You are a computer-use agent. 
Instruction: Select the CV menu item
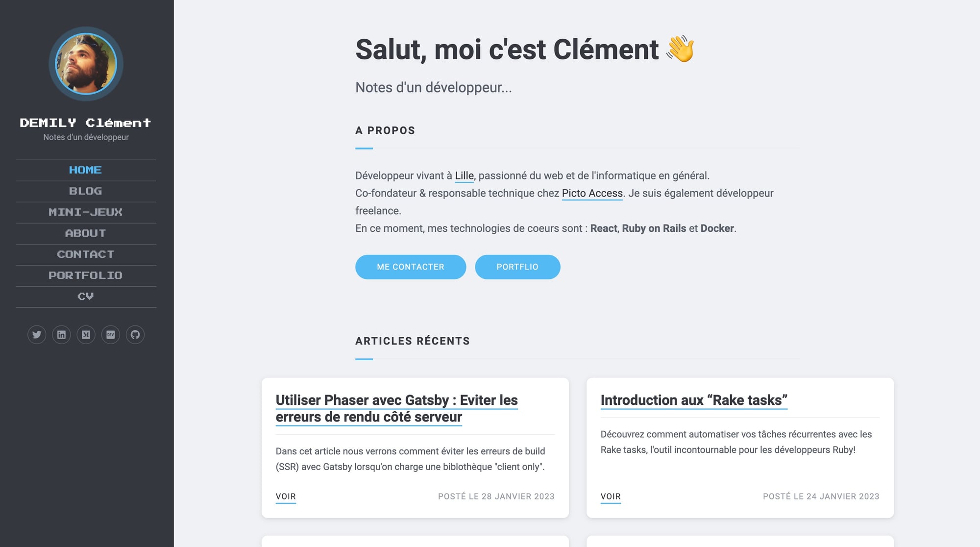click(x=86, y=297)
